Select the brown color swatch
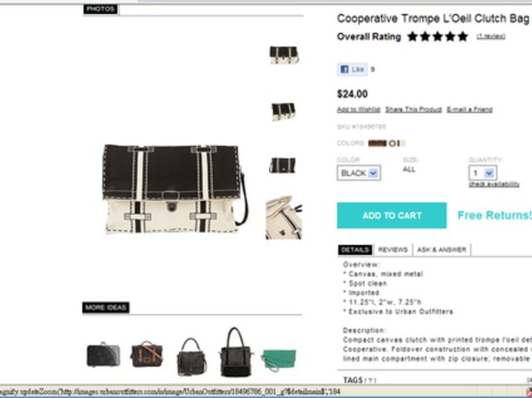The image size is (532, 398). click(377, 143)
